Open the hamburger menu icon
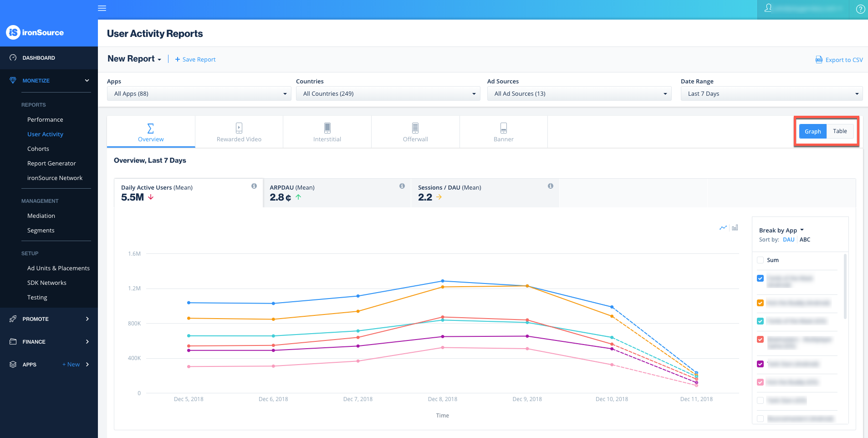This screenshot has height=438, width=868. pos(102,8)
